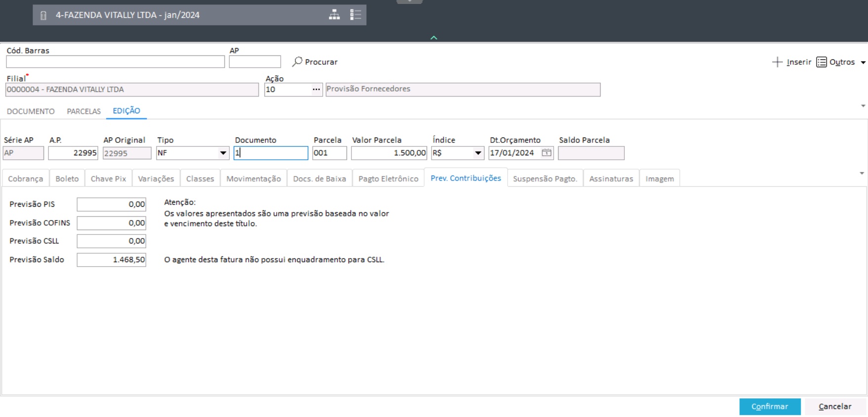This screenshot has height=417, width=868.
Task: Select the EDIÇÃO tab
Action: pyautogui.click(x=127, y=111)
